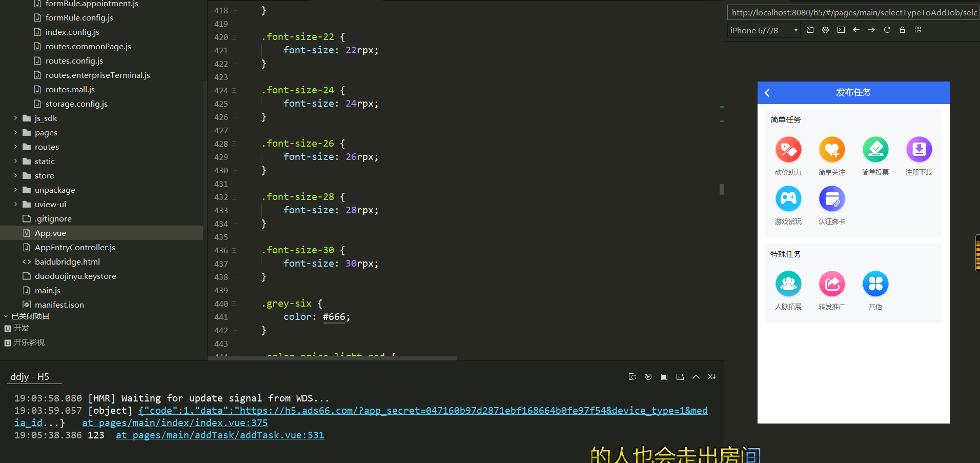The height and width of the screenshot is (463, 980).
Task: Click the browser preview back arrow
Action: coord(856,30)
